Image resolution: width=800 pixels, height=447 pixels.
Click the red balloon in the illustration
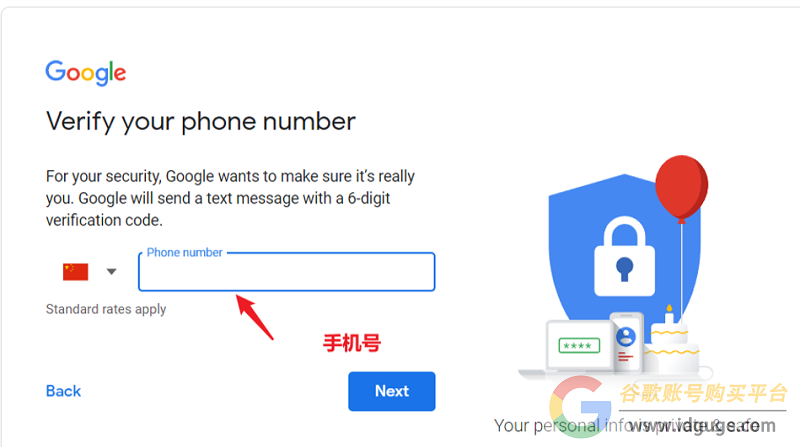pyautogui.click(x=681, y=189)
